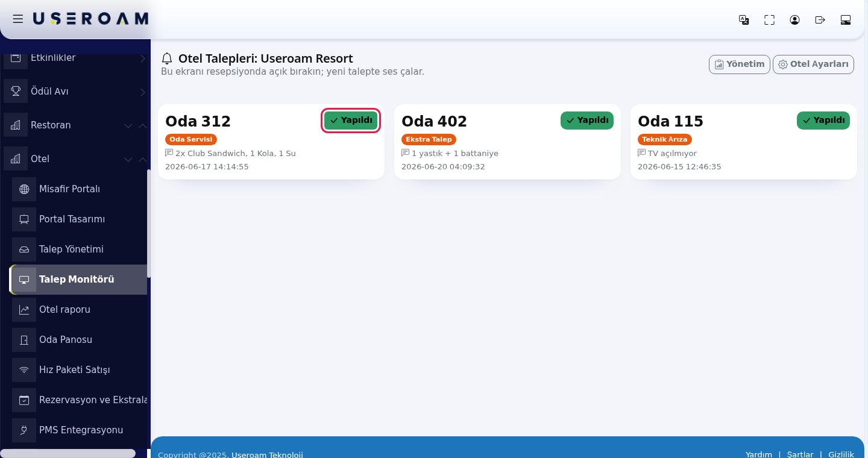
Task: Open the user account profile icon
Action: (x=794, y=20)
